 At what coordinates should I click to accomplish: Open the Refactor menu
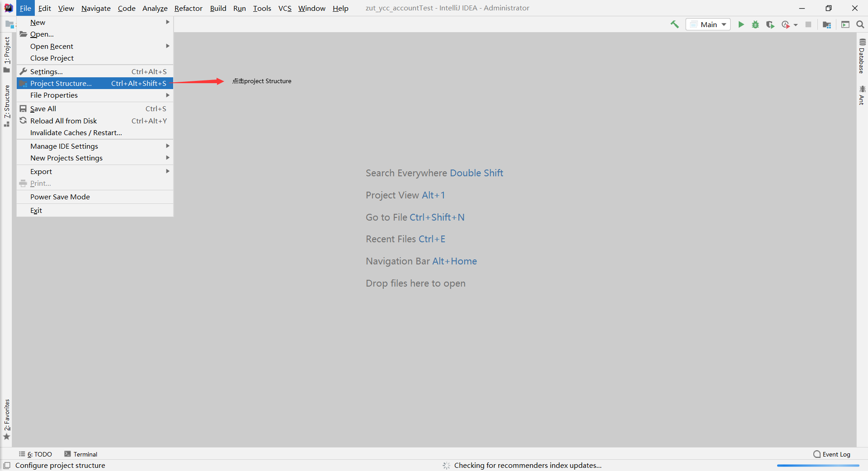point(189,8)
